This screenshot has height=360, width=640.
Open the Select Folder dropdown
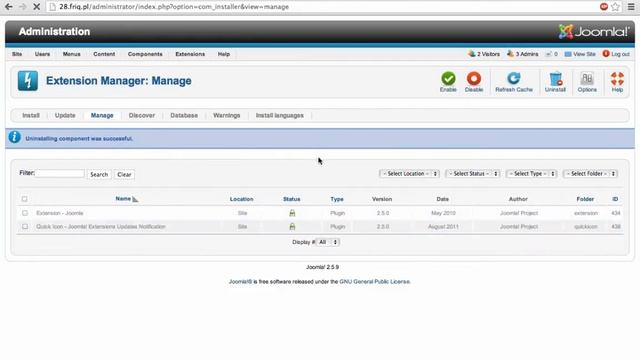pyautogui.click(x=590, y=173)
